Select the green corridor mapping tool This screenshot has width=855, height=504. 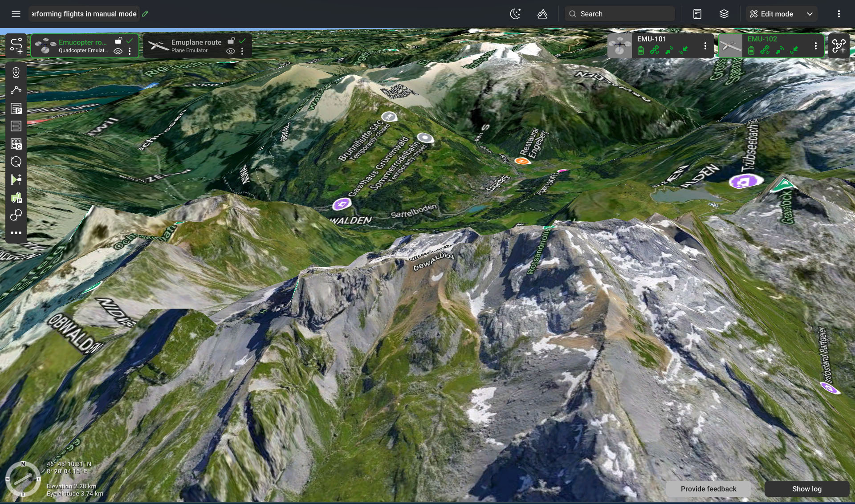[16, 197]
